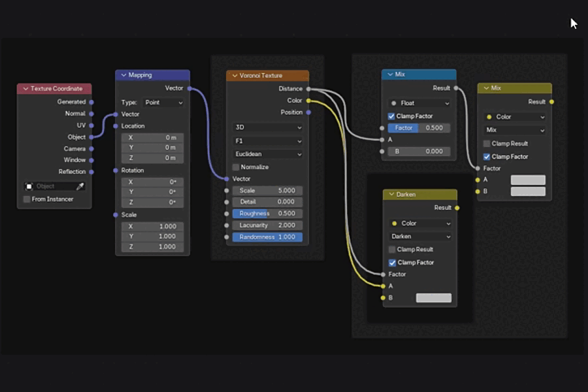This screenshot has width=588, height=392.
Task: Click the Mapping Vector output socket
Action: 189,89
